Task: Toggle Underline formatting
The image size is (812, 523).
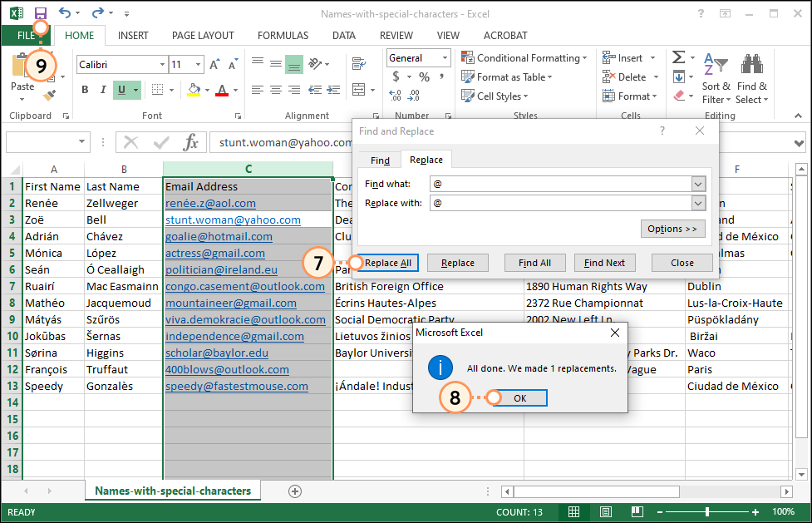Action: click(121, 90)
